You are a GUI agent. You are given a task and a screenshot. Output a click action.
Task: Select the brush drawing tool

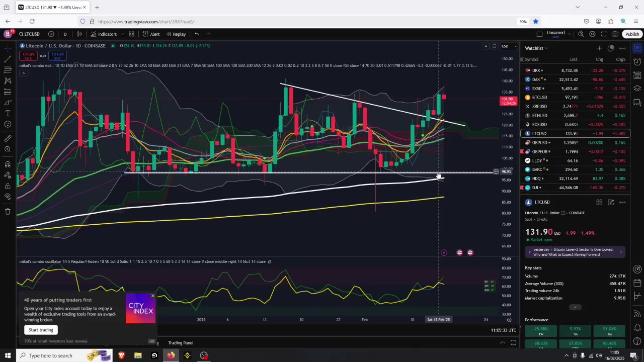point(8,103)
